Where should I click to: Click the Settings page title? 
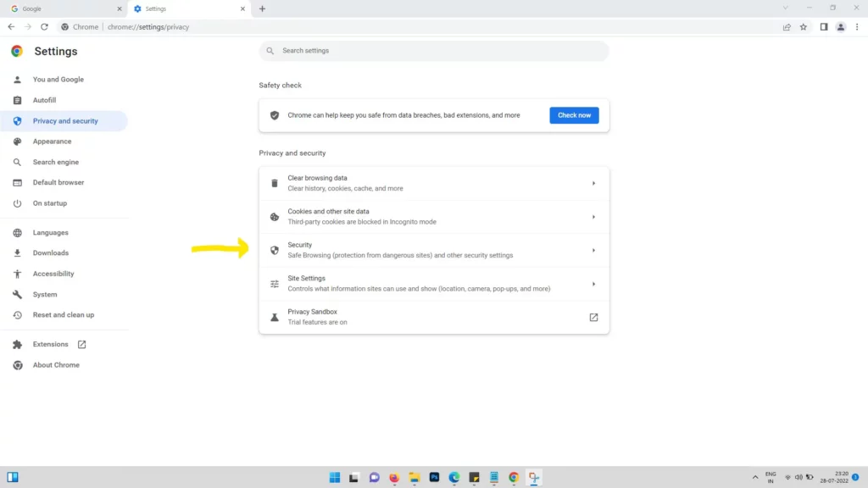[x=56, y=51]
